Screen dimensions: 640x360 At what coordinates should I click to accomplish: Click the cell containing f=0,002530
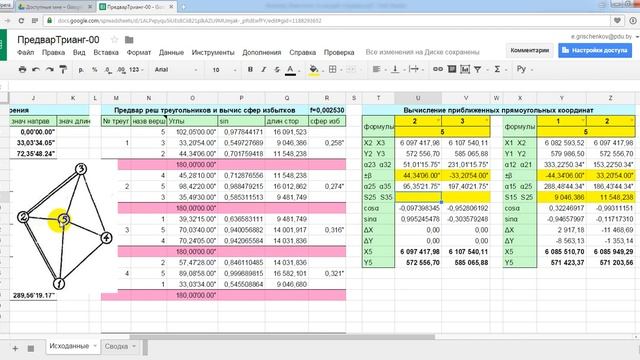(327, 110)
